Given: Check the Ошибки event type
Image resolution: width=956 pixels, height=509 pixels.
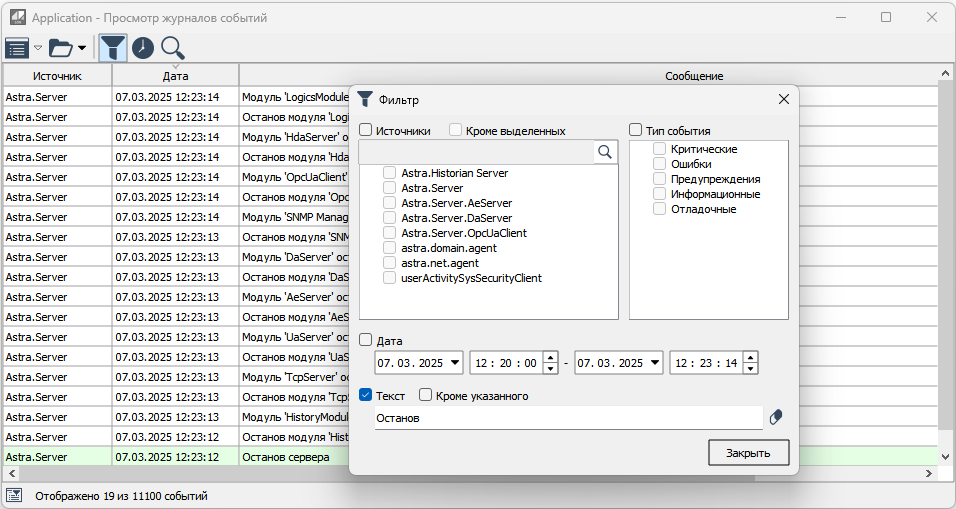Looking at the screenshot, I should [x=660, y=164].
